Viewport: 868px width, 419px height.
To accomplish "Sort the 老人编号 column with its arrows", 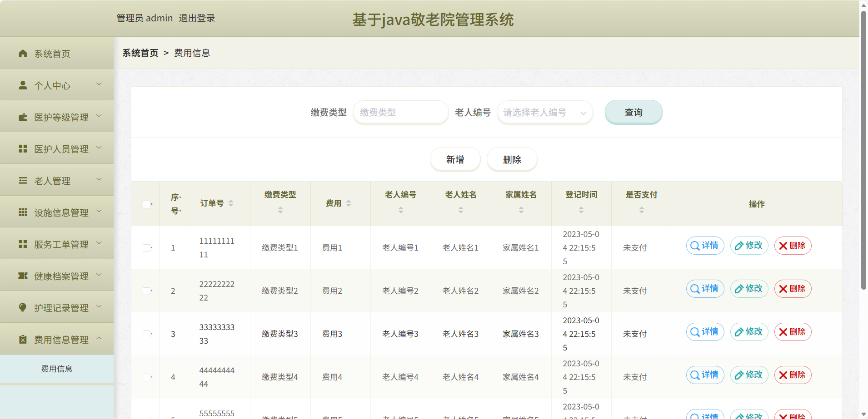I will coord(401,210).
